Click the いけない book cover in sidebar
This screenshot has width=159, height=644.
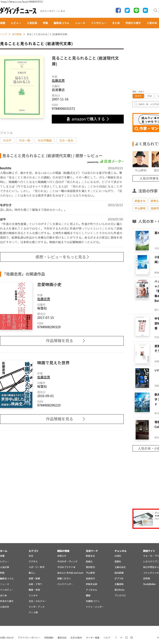coord(142,378)
